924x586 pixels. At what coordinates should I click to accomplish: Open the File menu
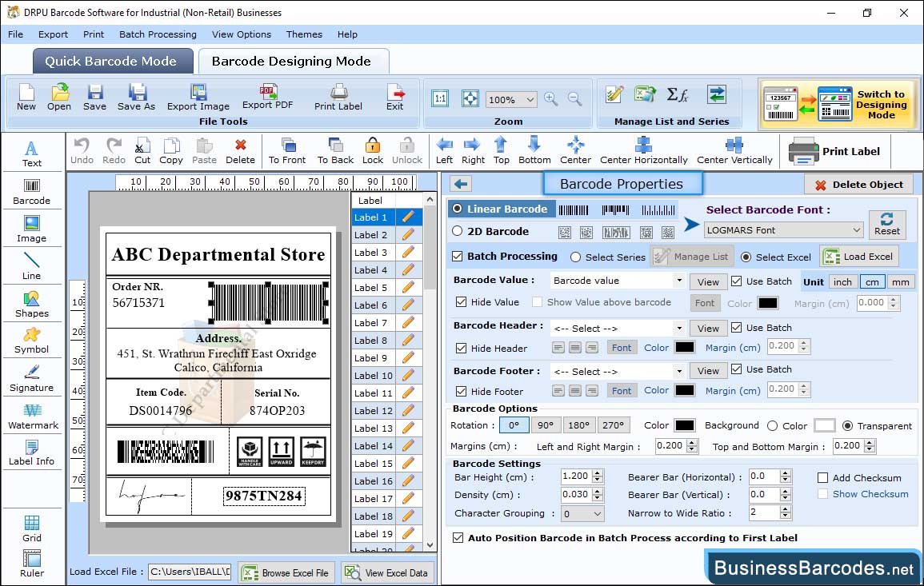click(x=15, y=34)
